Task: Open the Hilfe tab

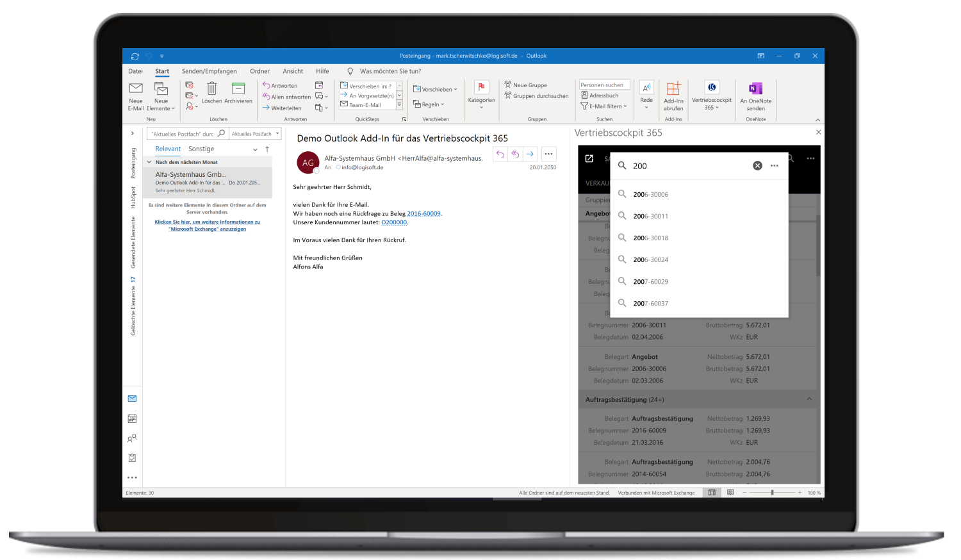Action: [x=322, y=71]
